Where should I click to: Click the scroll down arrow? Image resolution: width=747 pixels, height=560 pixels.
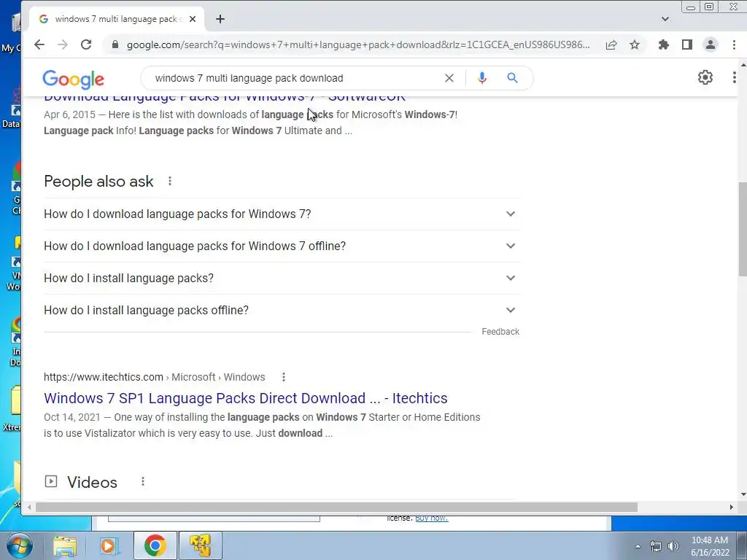click(x=743, y=495)
